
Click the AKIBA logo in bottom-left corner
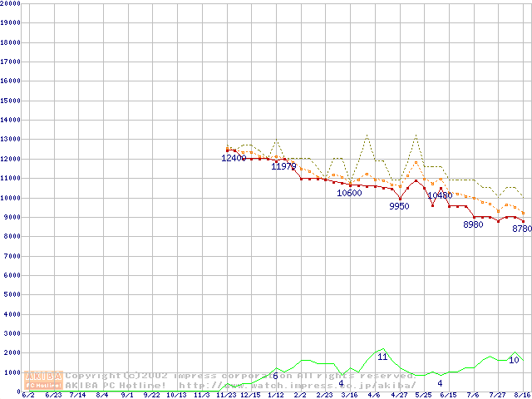(44, 380)
